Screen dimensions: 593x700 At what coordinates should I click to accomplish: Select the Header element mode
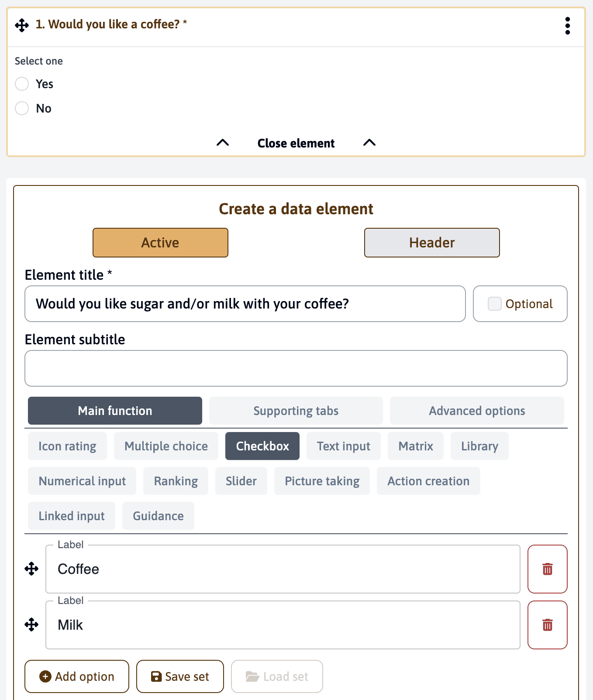431,243
